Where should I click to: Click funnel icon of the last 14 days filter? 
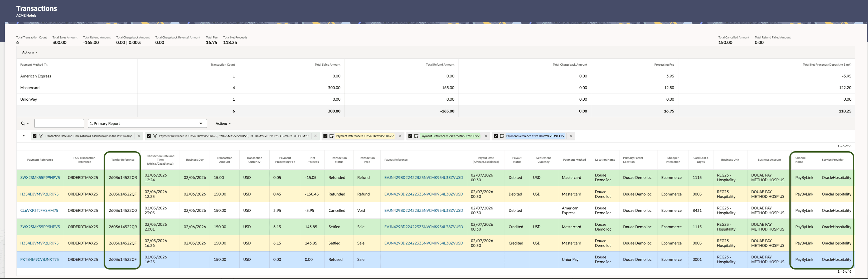[x=41, y=136]
